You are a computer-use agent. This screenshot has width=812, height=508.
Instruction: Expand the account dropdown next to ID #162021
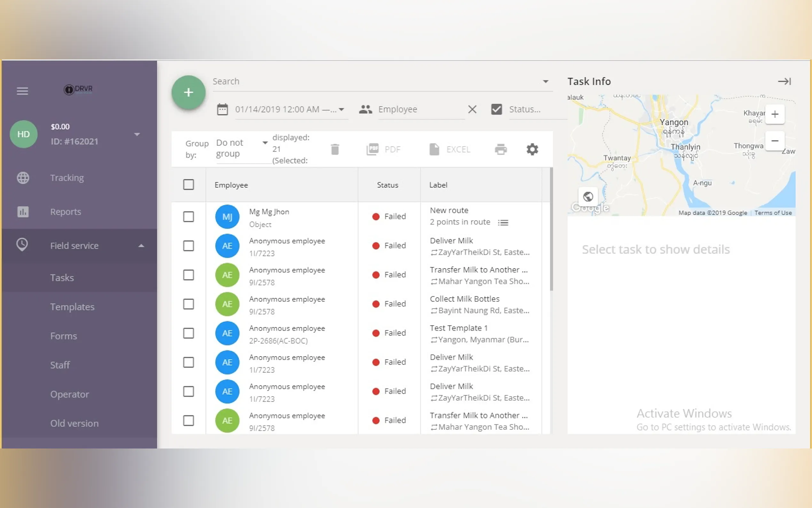pyautogui.click(x=137, y=134)
